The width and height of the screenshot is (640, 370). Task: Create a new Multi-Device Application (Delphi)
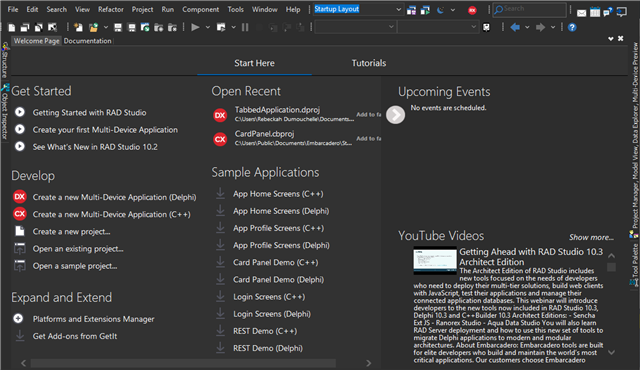(114, 197)
